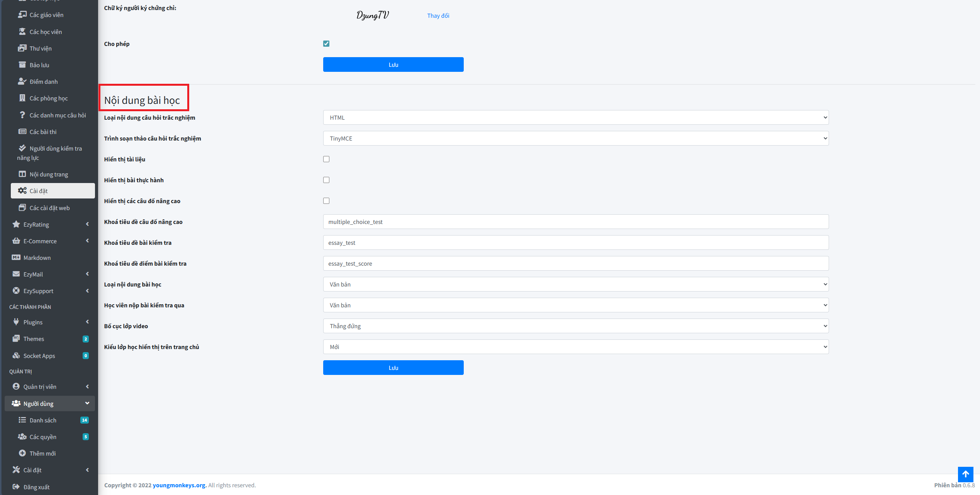Open youngmonkeys.org footer link
Viewport: 980px width, 495px height.
point(179,485)
